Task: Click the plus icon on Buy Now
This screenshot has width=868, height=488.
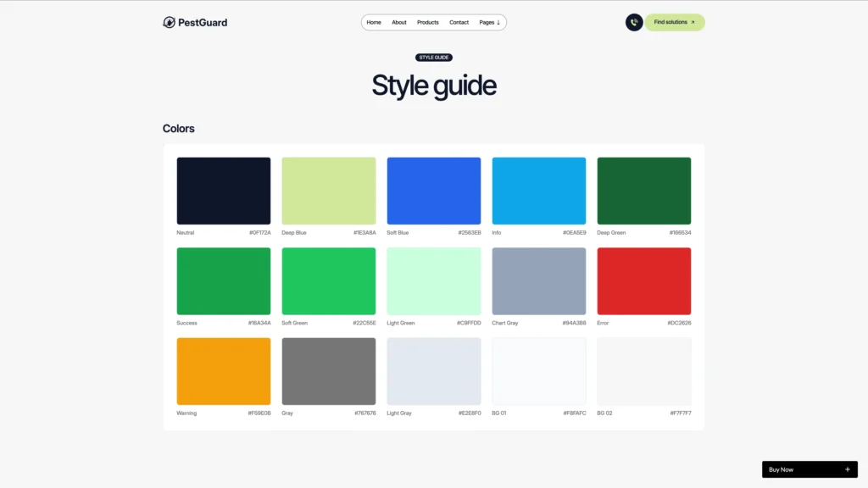Action: (x=847, y=469)
